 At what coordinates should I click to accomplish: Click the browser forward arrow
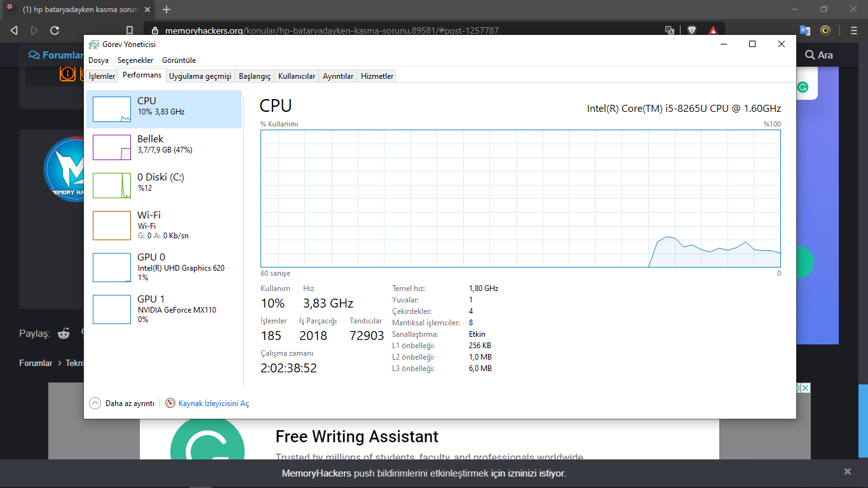tap(34, 30)
